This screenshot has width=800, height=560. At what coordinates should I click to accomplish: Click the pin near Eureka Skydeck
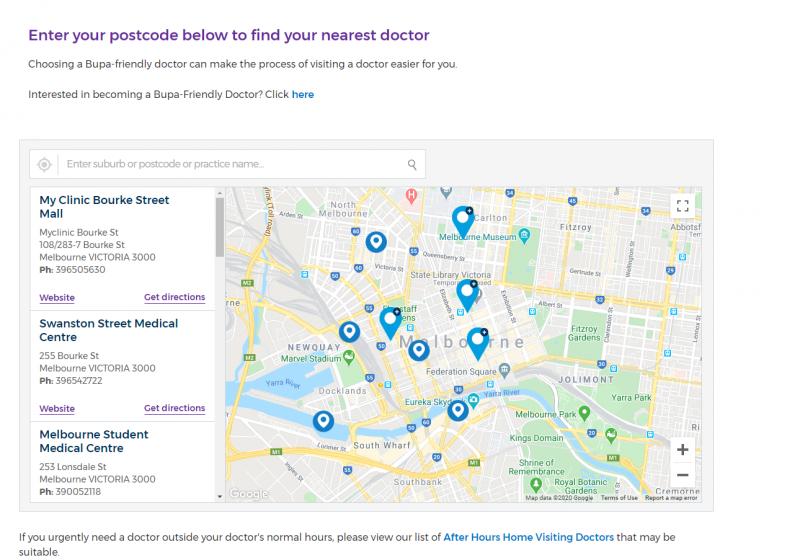pyautogui.click(x=458, y=410)
